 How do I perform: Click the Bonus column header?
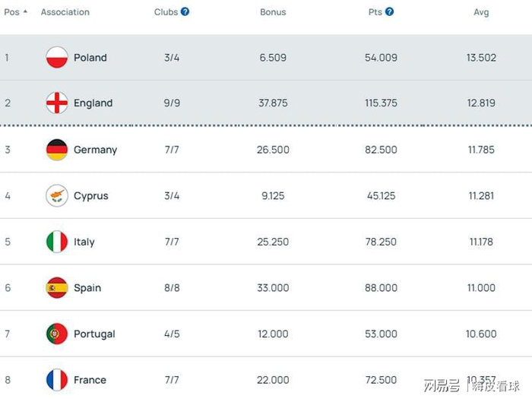(273, 12)
